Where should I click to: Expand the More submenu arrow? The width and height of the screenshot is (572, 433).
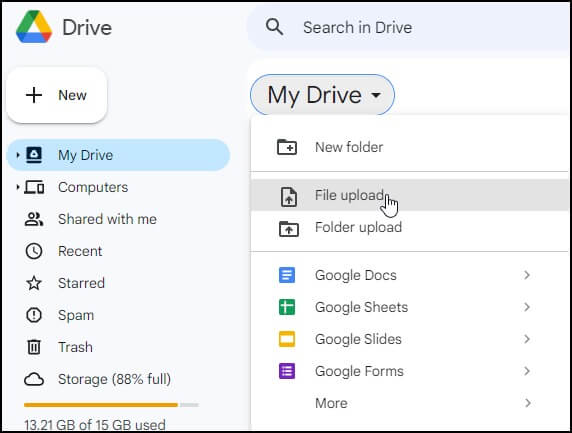(x=527, y=403)
